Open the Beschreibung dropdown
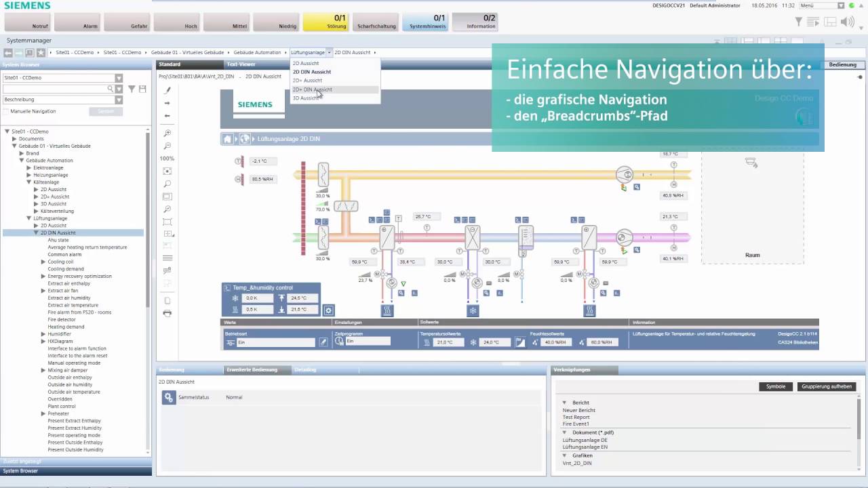The height and width of the screenshot is (488, 868). (x=119, y=100)
